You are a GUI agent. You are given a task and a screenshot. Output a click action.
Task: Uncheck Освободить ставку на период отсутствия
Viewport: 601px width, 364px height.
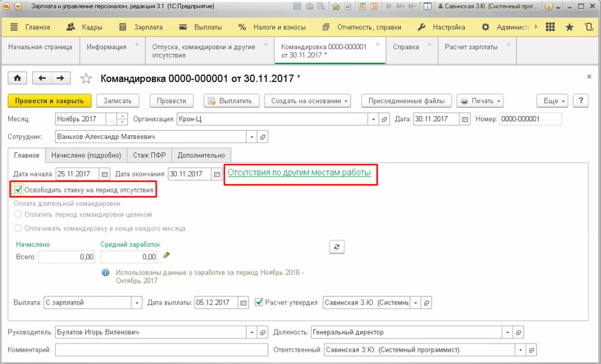click(18, 190)
